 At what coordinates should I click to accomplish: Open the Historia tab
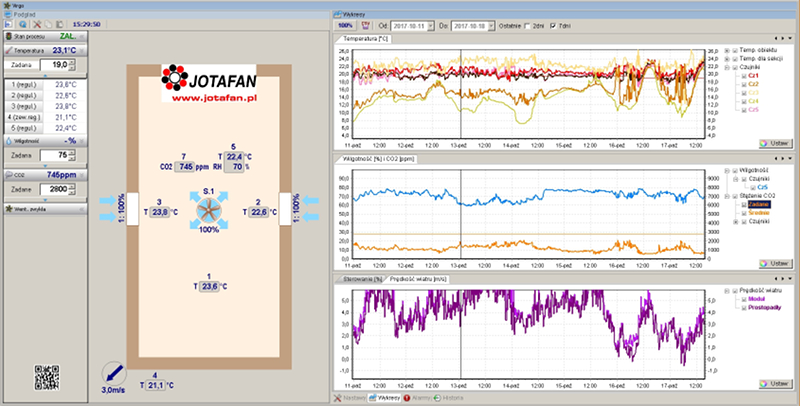point(452,398)
